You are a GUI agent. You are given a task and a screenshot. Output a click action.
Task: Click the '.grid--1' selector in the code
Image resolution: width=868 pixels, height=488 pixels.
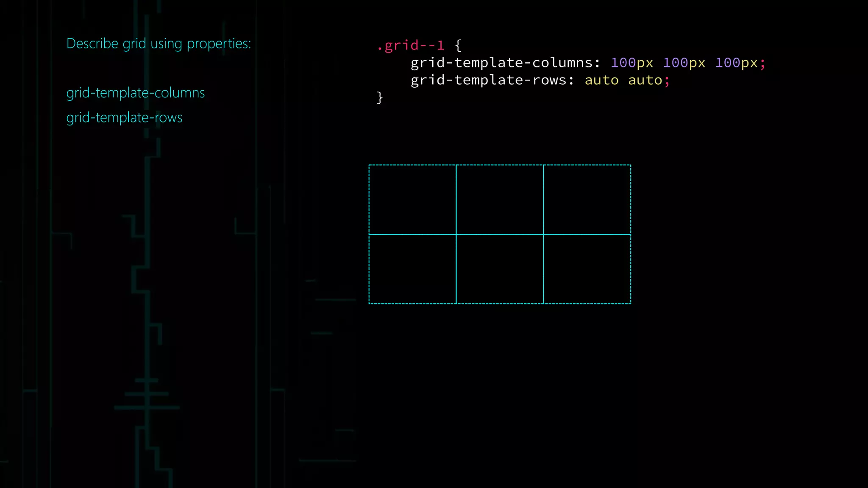pyautogui.click(x=410, y=45)
